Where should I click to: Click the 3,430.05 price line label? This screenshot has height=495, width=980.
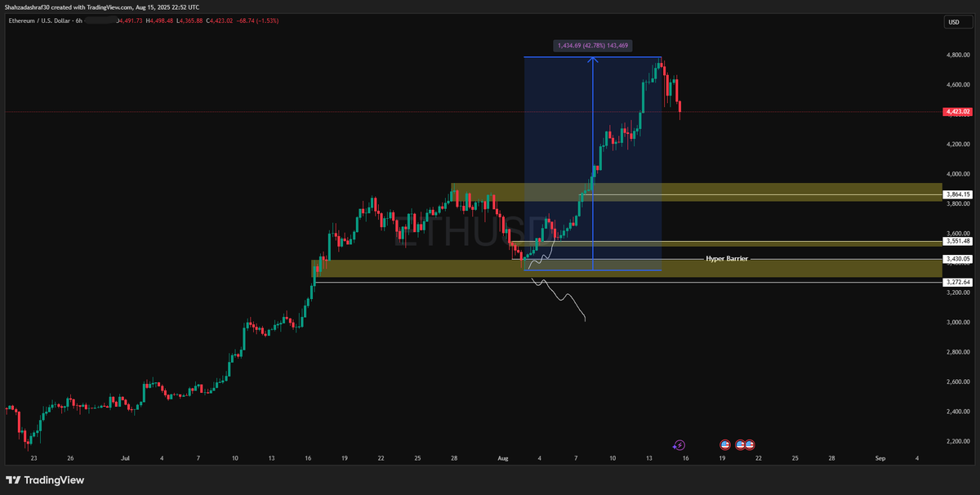click(x=957, y=259)
